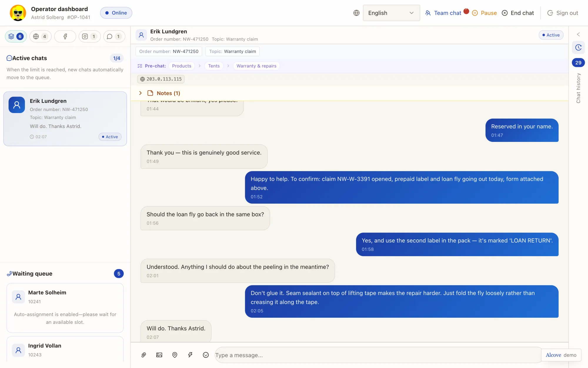This screenshot has width=588, height=368.
Task: Click the waiting queue count badge 5
Action: click(119, 273)
